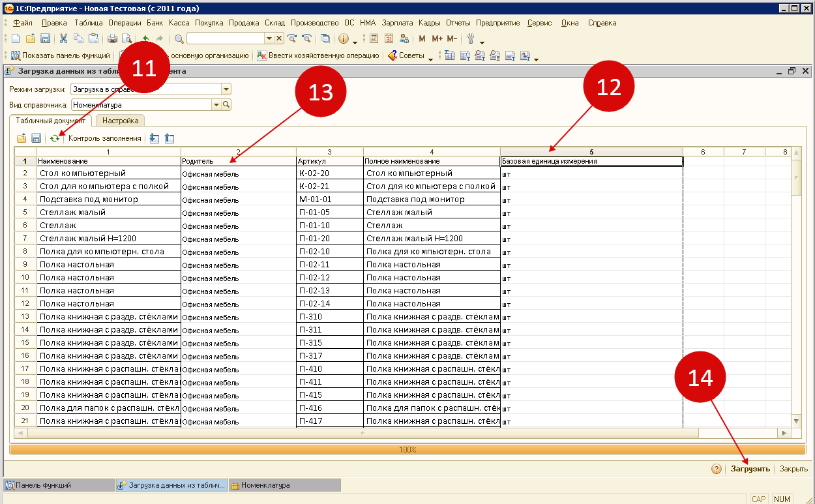Select cell 'Подставка под монитор' in Наименование column
Image resolution: width=815 pixels, height=504 pixels.
[109, 200]
